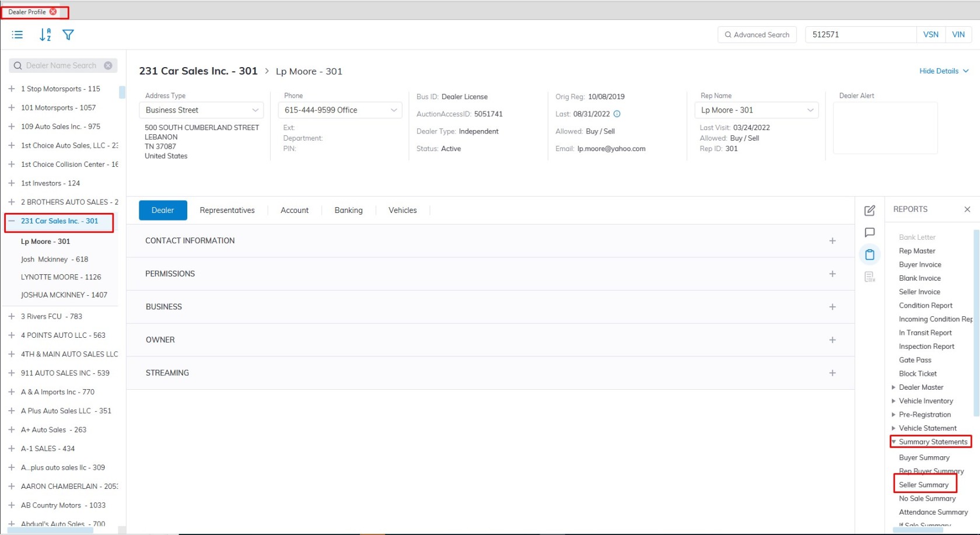Close the Dealer Profile tab

53,12
